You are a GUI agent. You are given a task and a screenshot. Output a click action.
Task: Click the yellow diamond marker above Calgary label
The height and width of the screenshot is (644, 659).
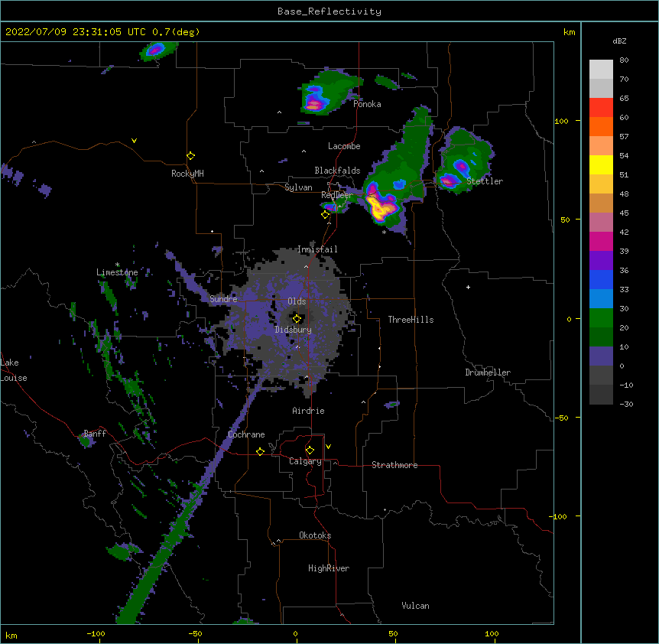coord(310,450)
